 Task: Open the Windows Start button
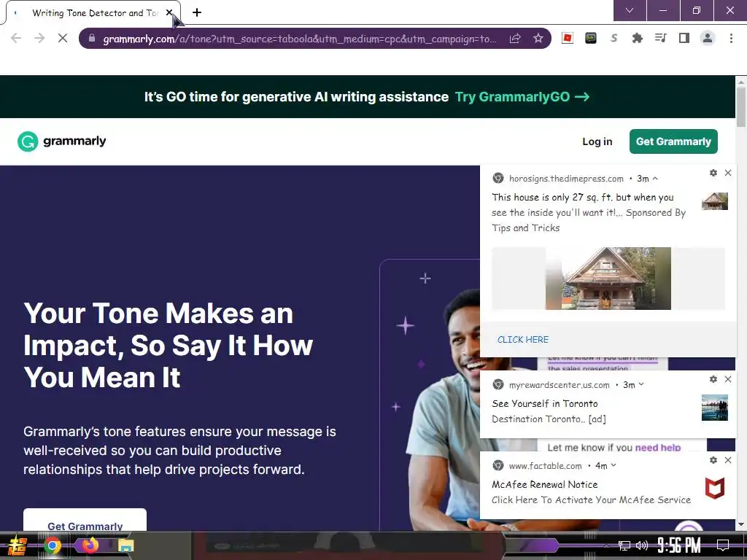18,545
